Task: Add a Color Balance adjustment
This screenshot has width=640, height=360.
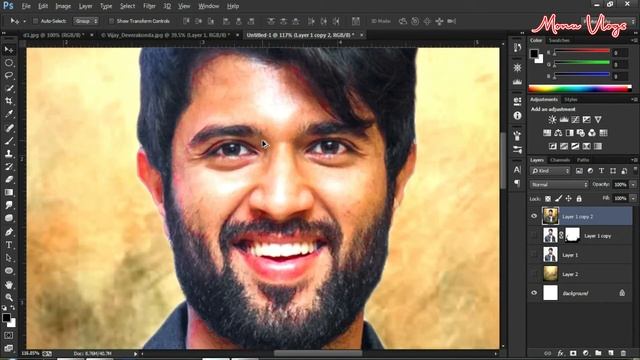Action: (x=558, y=133)
